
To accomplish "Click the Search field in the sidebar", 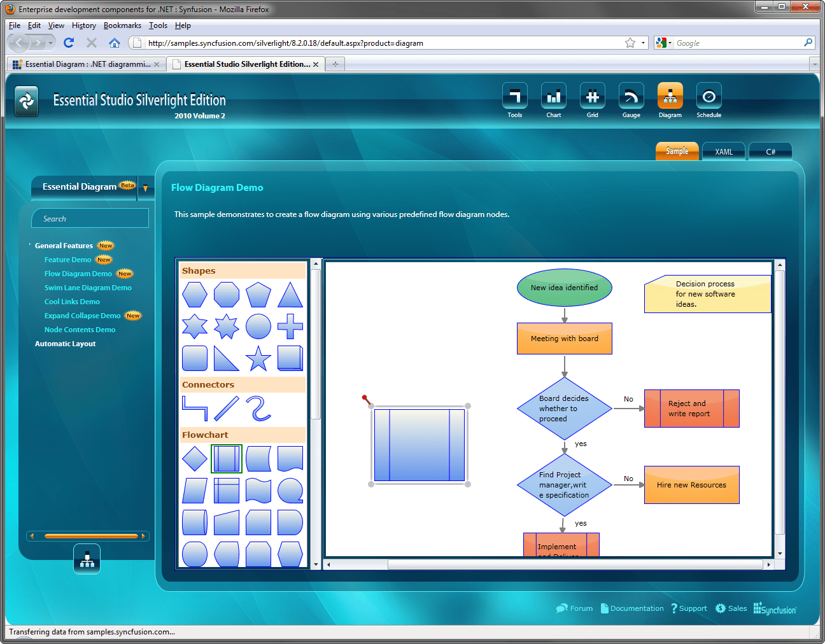I will [x=90, y=218].
